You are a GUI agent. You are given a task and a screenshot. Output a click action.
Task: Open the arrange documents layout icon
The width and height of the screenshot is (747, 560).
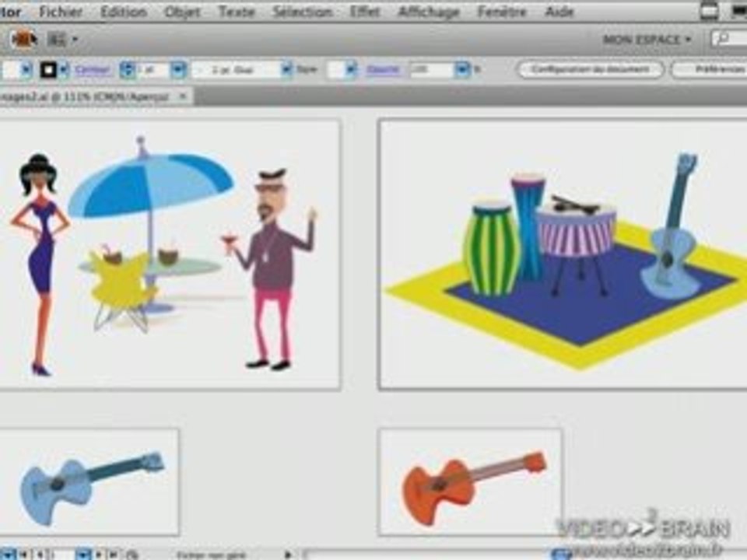point(62,40)
